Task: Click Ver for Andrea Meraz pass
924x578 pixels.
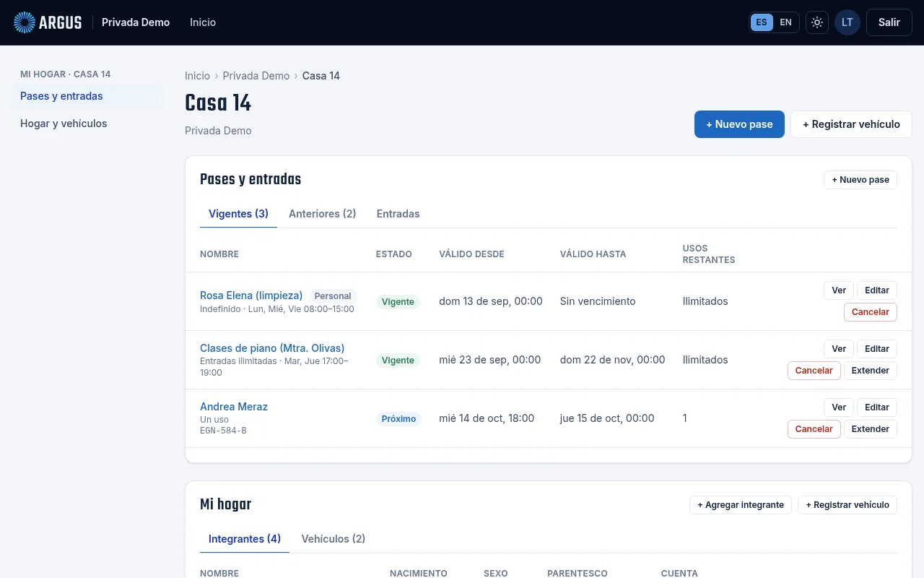Action: coord(839,407)
